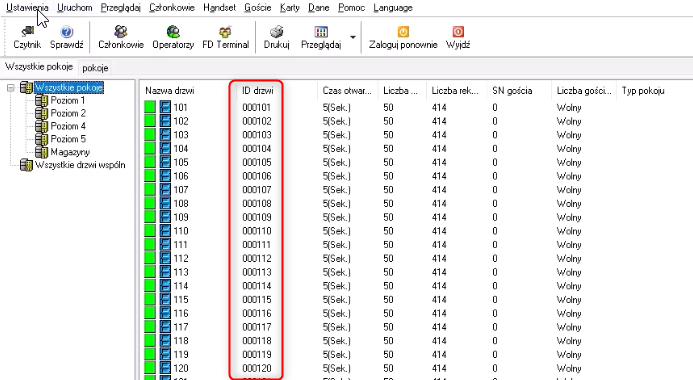This screenshot has width=693, height=380.
Task: Click the Wszystkie drzwi wspólne folder icon
Action: click(27, 165)
